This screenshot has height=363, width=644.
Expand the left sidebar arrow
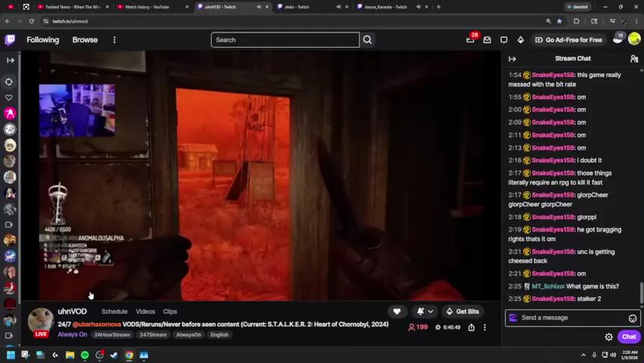pyautogui.click(x=10, y=60)
